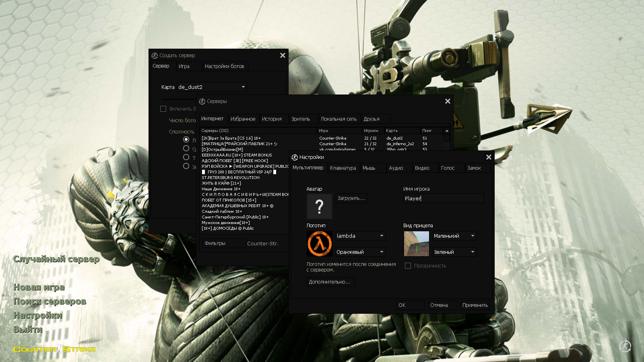Screen dimensions: 644x362
Task: Select the first difficulty radio button
Action: (186, 140)
